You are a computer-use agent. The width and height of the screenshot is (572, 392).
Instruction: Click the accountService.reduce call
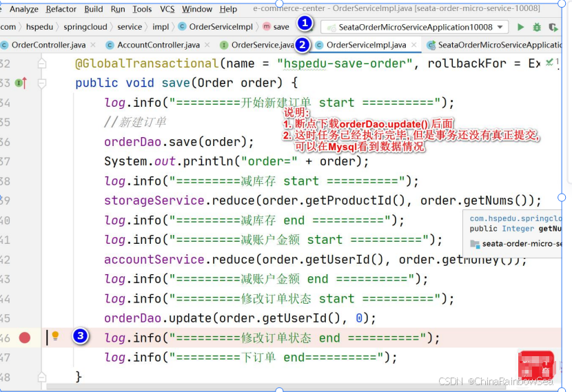[x=315, y=260]
